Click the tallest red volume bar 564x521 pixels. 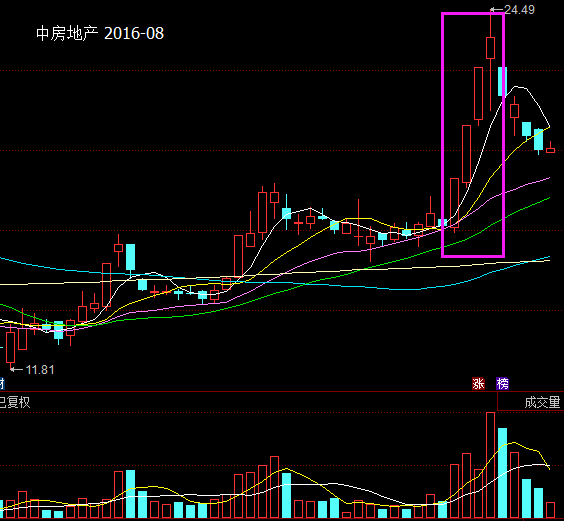490,465
